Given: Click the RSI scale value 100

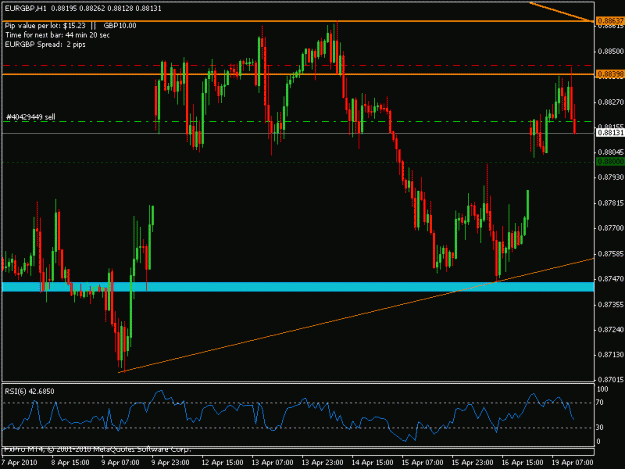Looking at the screenshot, I should (x=603, y=389).
